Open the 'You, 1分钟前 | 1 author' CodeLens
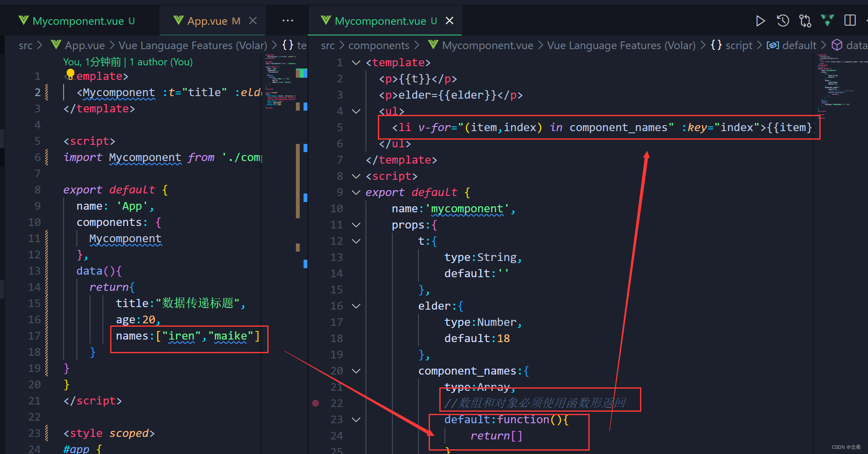Viewport: 868px width, 454px height. [x=128, y=62]
